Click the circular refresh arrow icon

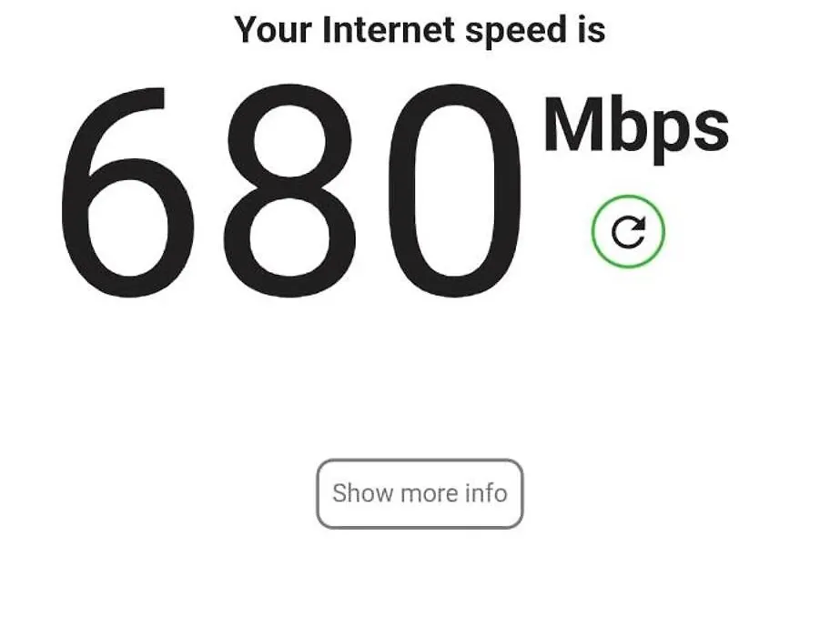pos(628,231)
